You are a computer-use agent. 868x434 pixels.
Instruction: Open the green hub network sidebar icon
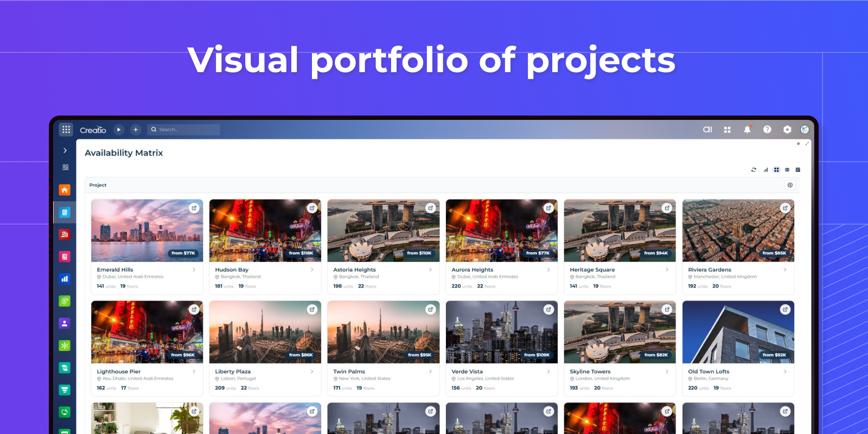click(65, 346)
